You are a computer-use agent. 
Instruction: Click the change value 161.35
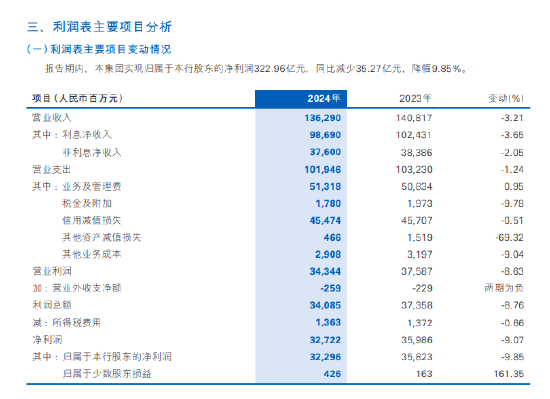(x=509, y=374)
